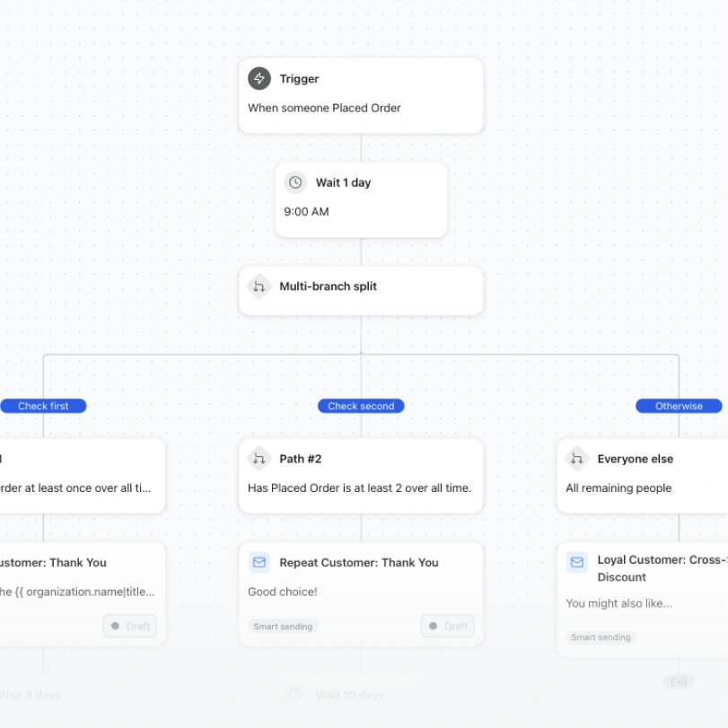Viewport: 728px width, 728px height.
Task: Click 'When someone Placed Order' text
Action: [x=324, y=109]
